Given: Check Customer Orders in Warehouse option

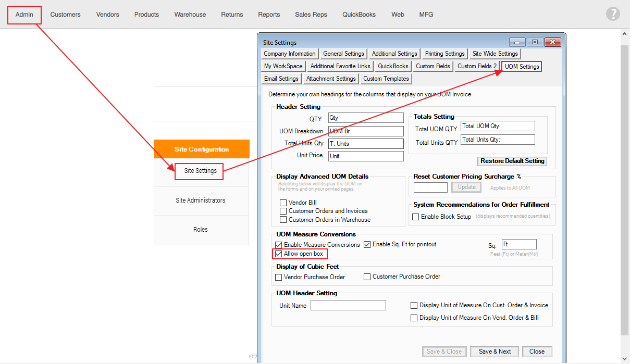Looking at the screenshot, I should point(283,220).
